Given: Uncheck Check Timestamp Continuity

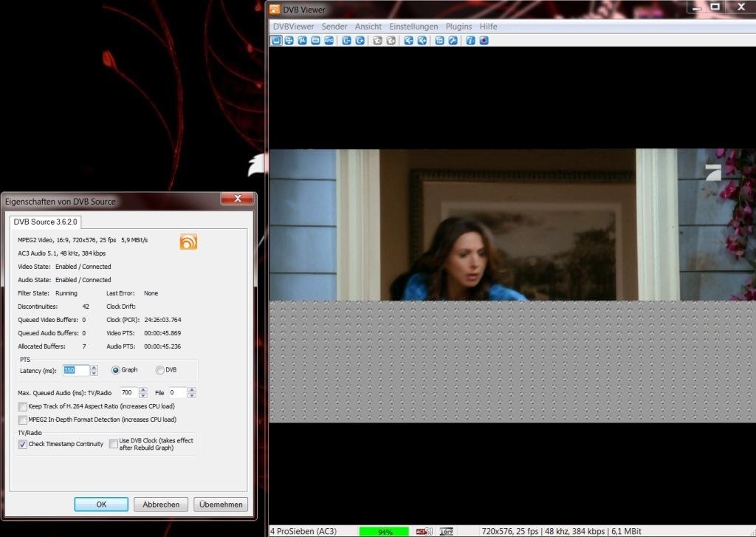Looking at the screenshot, I should click(x=23, y=445).
